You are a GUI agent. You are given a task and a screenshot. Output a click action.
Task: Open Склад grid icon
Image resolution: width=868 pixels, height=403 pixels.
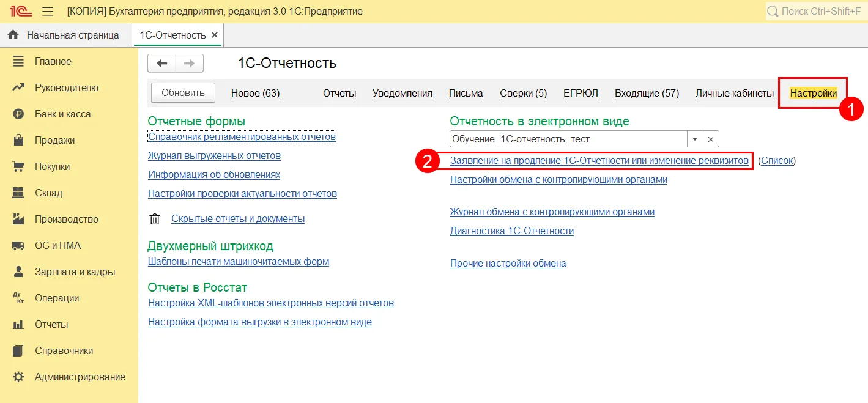(18, 193)
